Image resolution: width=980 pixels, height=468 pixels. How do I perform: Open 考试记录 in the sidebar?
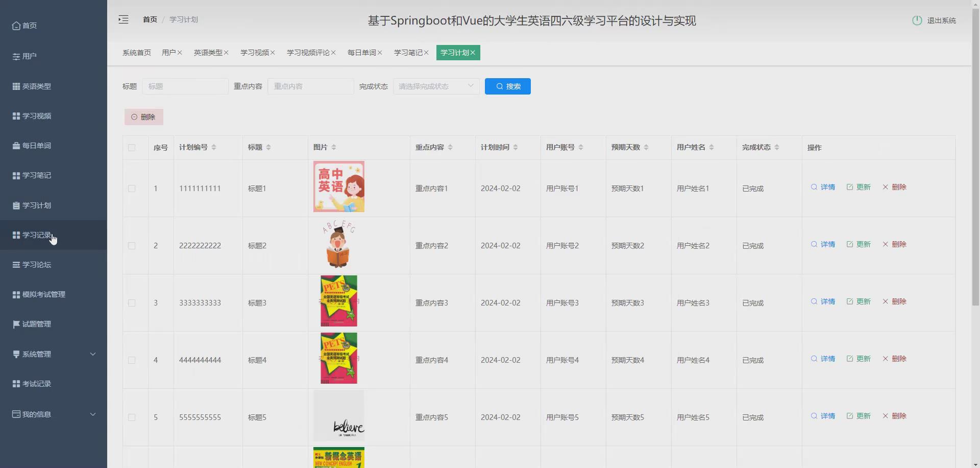pyautogui.click(x=54, y=384)
